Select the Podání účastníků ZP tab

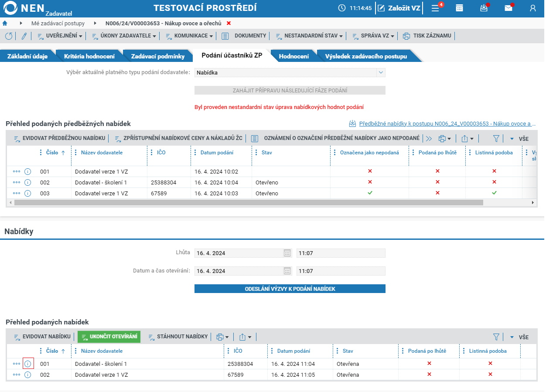point(232,56)
